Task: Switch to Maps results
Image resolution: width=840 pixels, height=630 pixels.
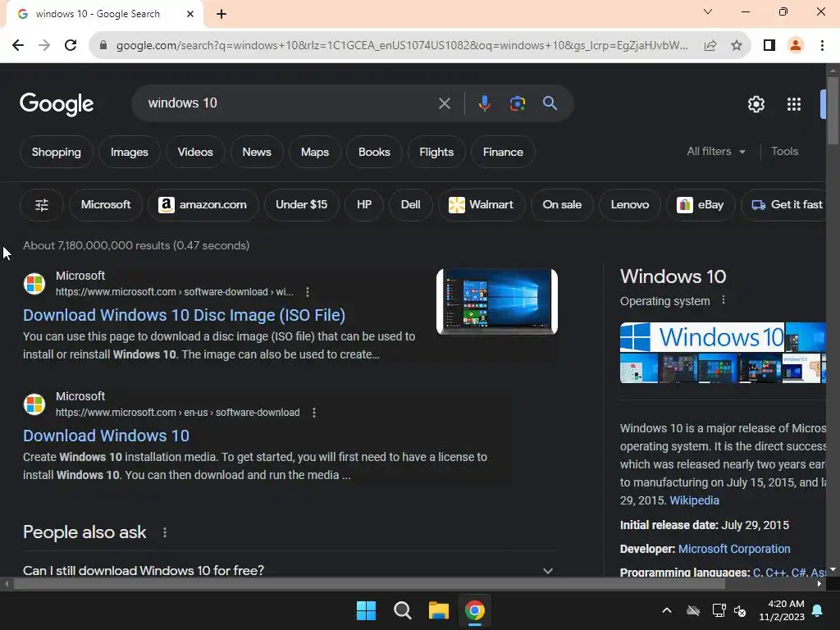Action: tap(314, 152)
